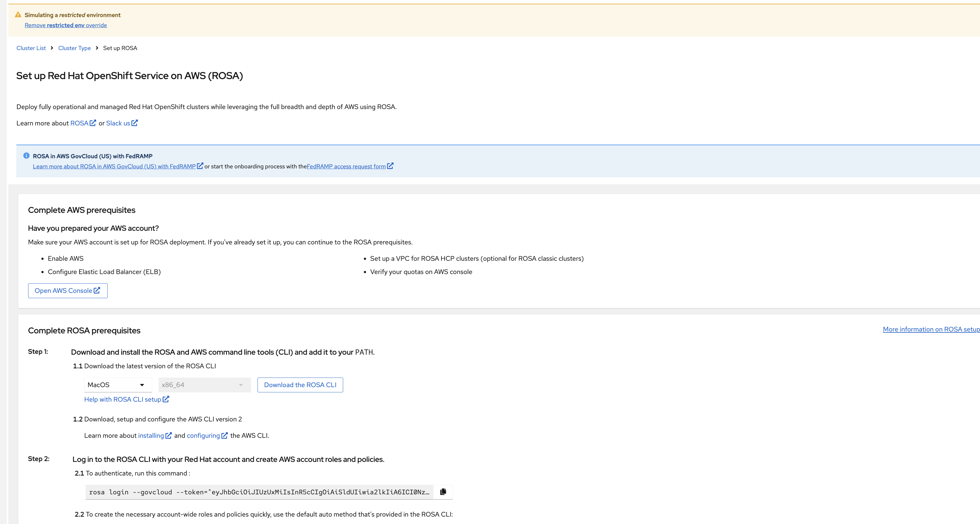Remove restricted env override link
Image resolution: width=980 pixels, height=524 pixels.
tap(66, 25)
